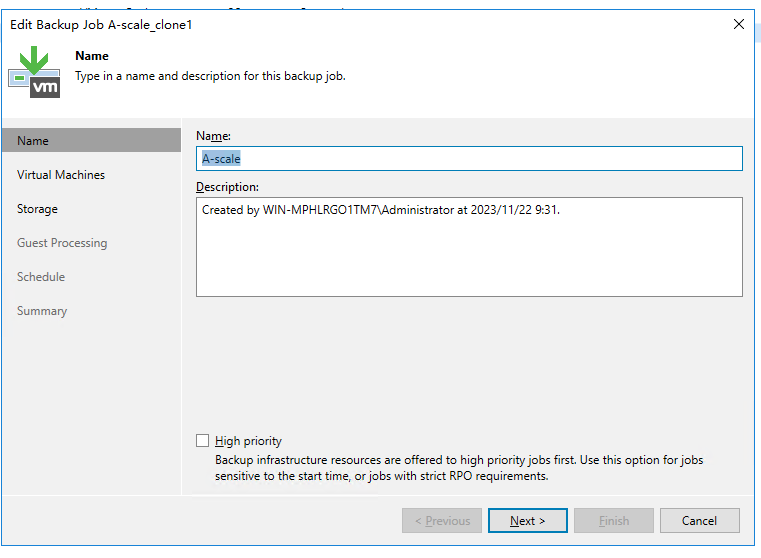Jump to the Summary step
761x558 pixels.
(x=42, y=311)
